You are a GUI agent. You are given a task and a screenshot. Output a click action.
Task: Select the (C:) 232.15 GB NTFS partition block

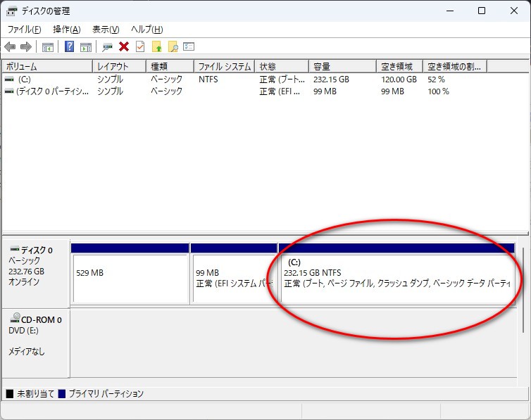tap(396, 273)
